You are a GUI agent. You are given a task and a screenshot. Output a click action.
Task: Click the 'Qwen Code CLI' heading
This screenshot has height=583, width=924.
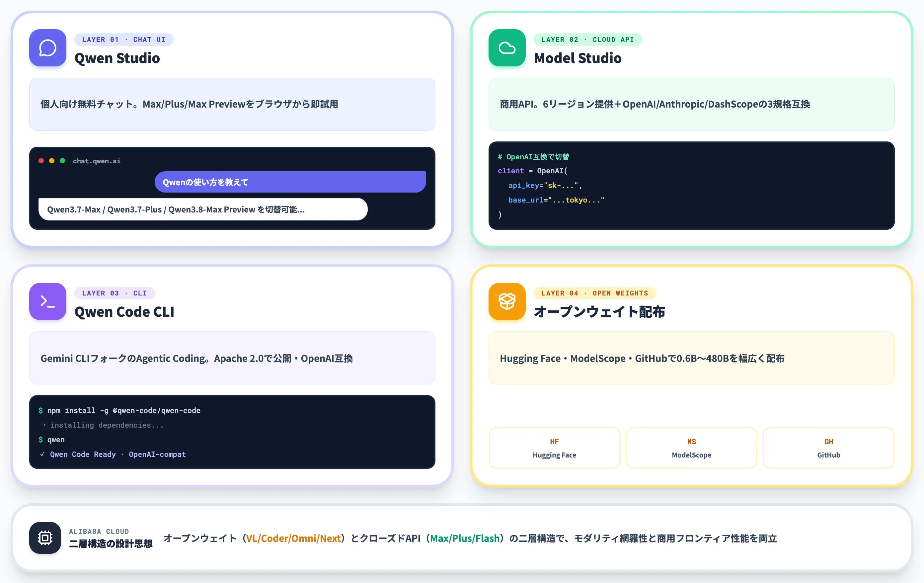coord(124,312)
